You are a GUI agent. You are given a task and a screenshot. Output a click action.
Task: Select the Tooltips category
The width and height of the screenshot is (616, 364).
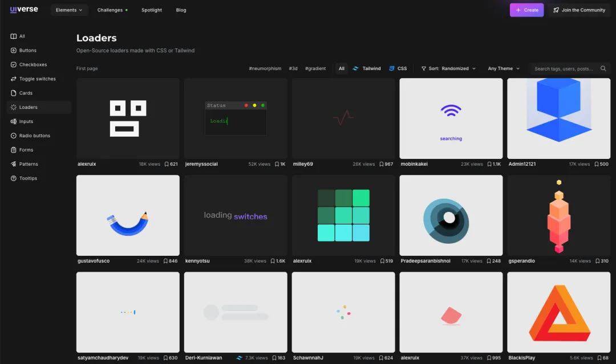coord(27,178)
